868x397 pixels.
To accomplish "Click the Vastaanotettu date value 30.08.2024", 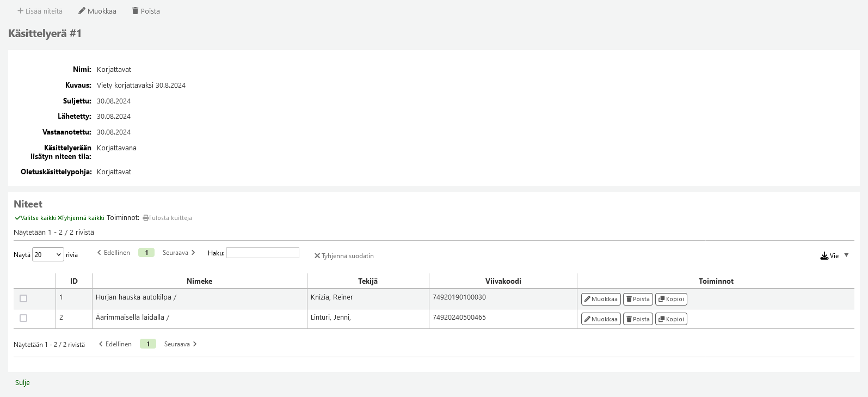I will tap(114, 132).
